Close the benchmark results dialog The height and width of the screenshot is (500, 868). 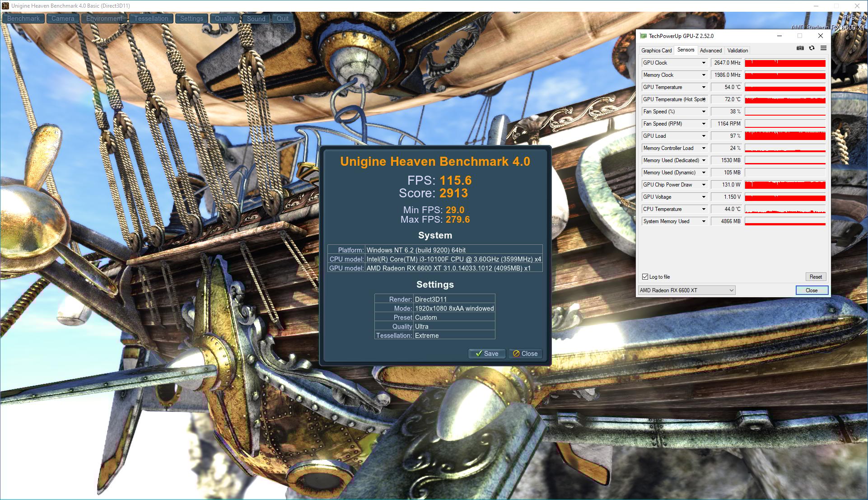click(x=525, y=354)
